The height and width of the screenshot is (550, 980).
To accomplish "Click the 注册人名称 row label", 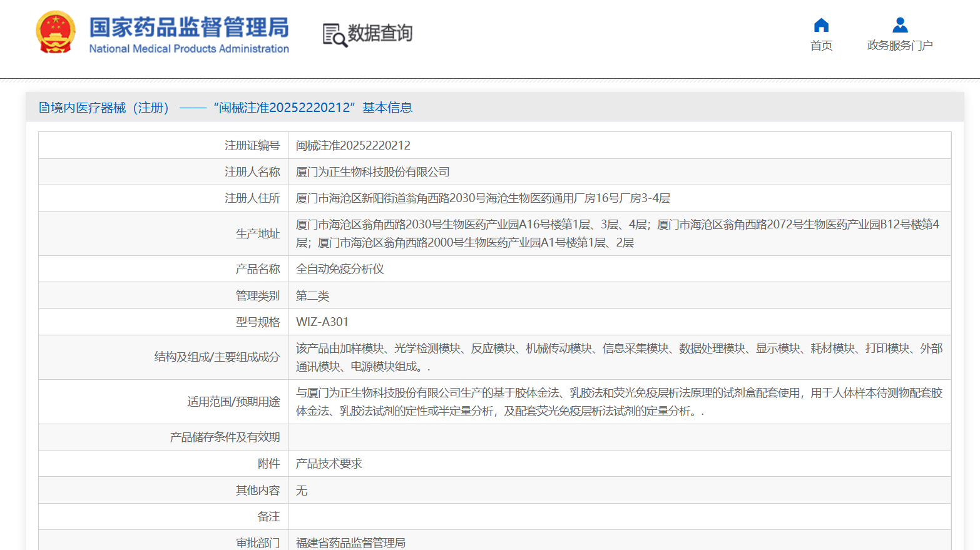I will click(252, 172).
